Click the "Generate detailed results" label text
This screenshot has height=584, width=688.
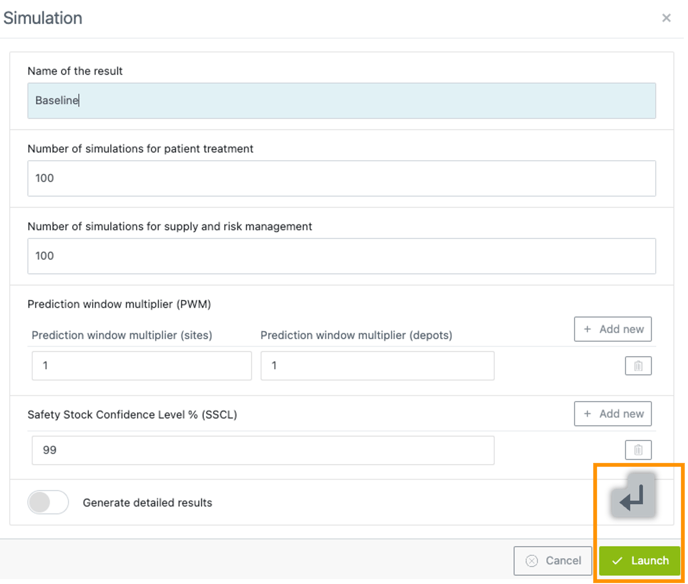click(147, 503)
